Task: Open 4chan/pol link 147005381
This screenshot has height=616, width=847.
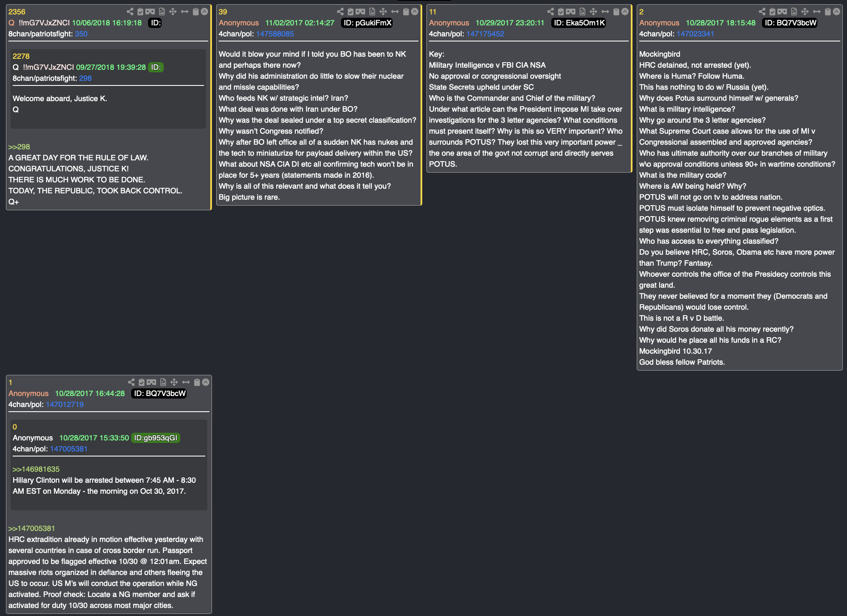Action: (69, 449)
